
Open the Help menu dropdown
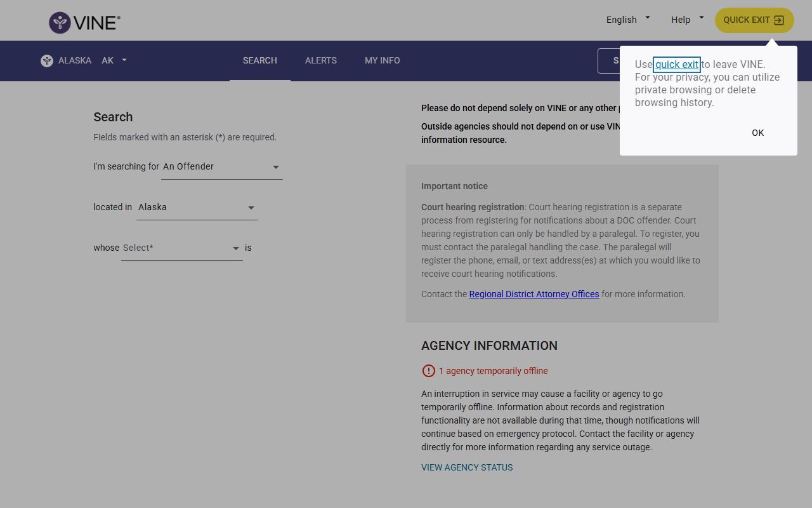coord(687,20)
